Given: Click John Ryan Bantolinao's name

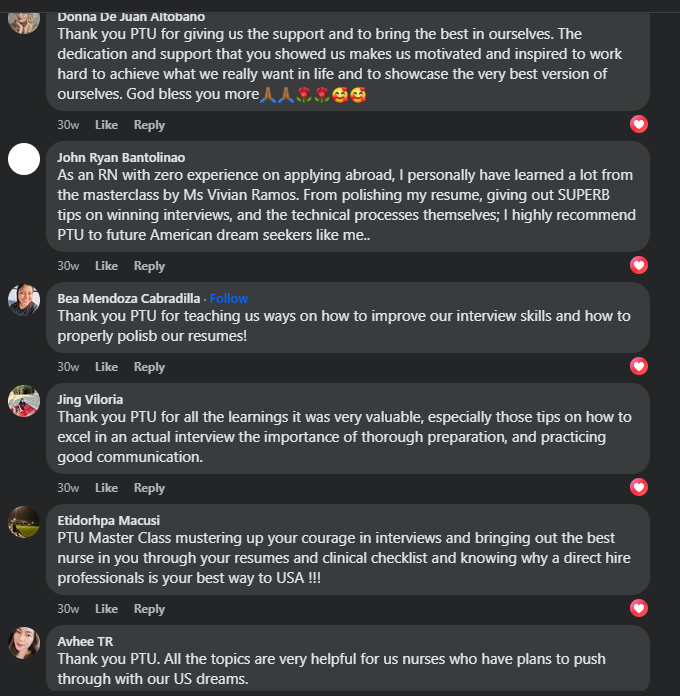Looking at the screenshot, I should pos(121,157).
